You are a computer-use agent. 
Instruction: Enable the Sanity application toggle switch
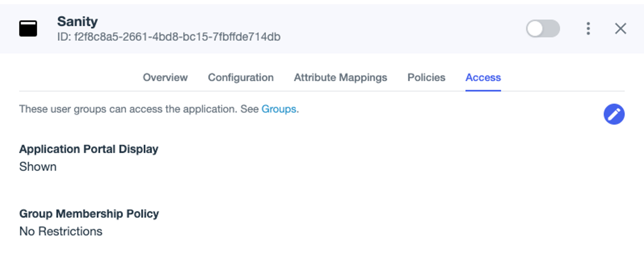point(543,29)
